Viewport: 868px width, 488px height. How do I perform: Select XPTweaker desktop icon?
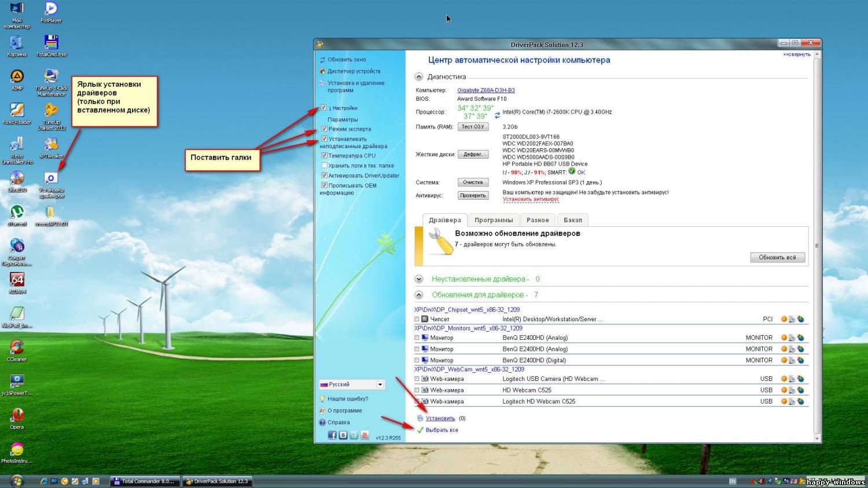[x=52, y=148]
